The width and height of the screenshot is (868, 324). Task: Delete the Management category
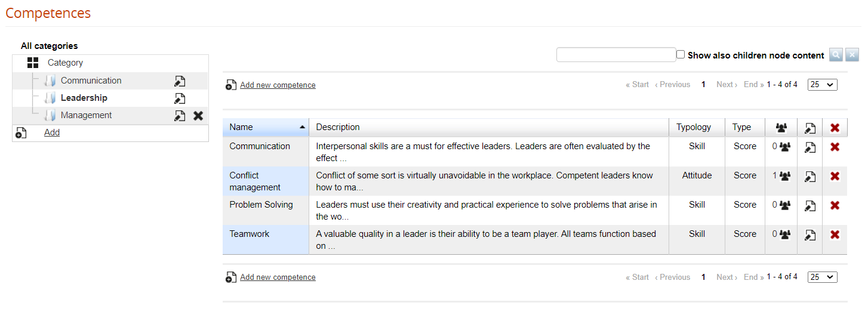coord(198,116)
